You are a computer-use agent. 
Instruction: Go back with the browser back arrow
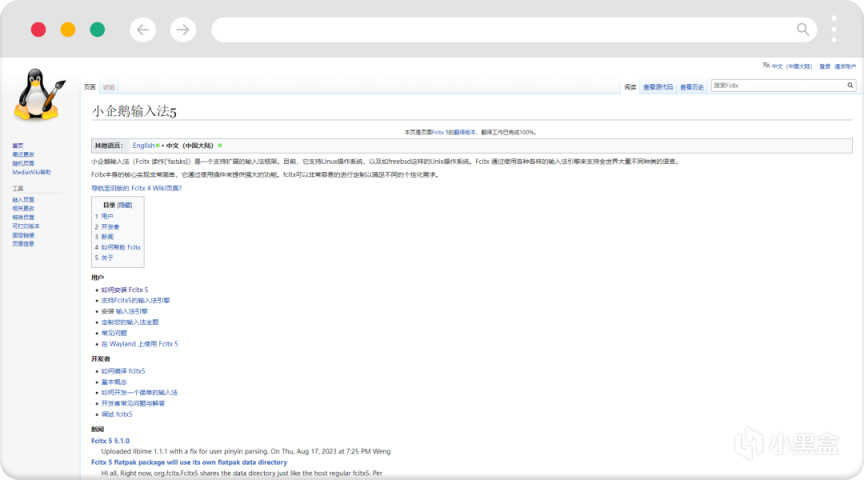coord(143,30)
